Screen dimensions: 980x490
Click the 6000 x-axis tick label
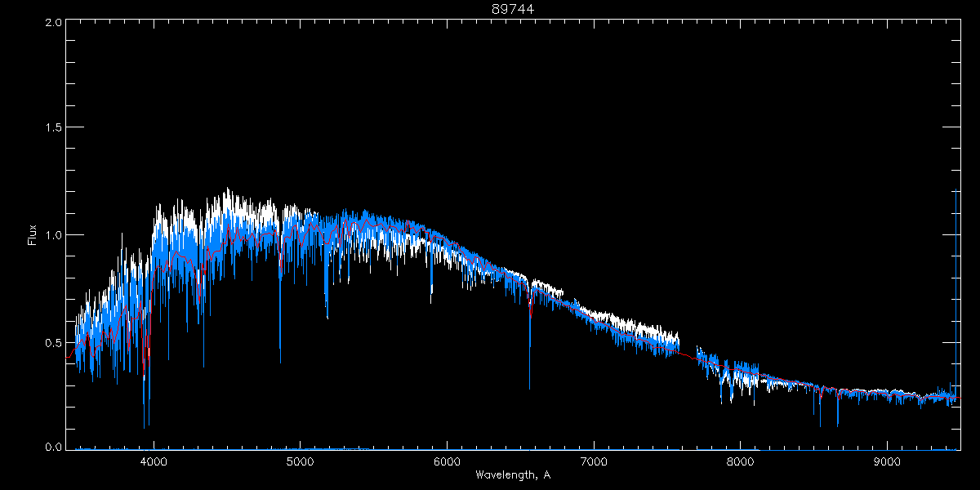(447, 461)
